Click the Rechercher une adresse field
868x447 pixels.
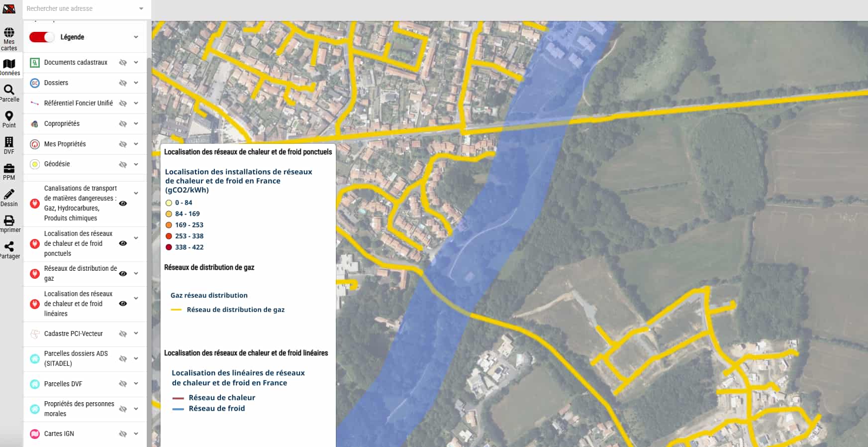[x=80, y=9]
